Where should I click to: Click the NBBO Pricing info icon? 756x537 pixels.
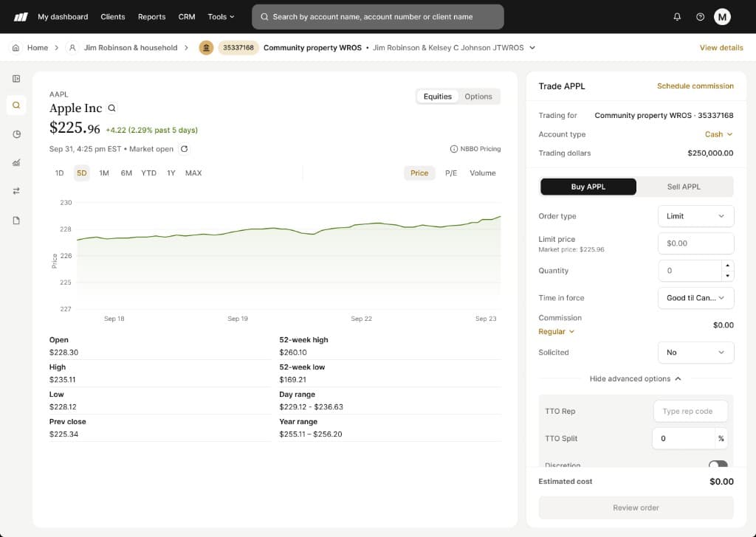454,149
